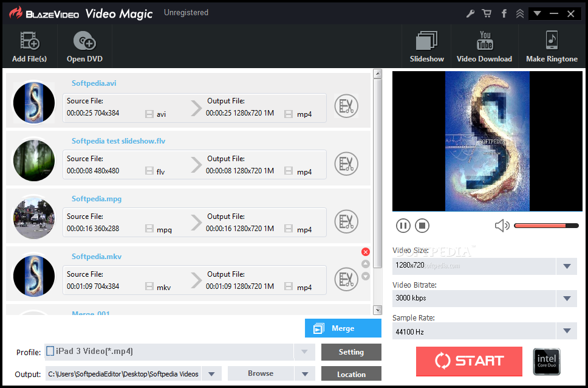Viewport: 588px width, 388px height.
Task: Click the Merge button
Action: [343, 328]
